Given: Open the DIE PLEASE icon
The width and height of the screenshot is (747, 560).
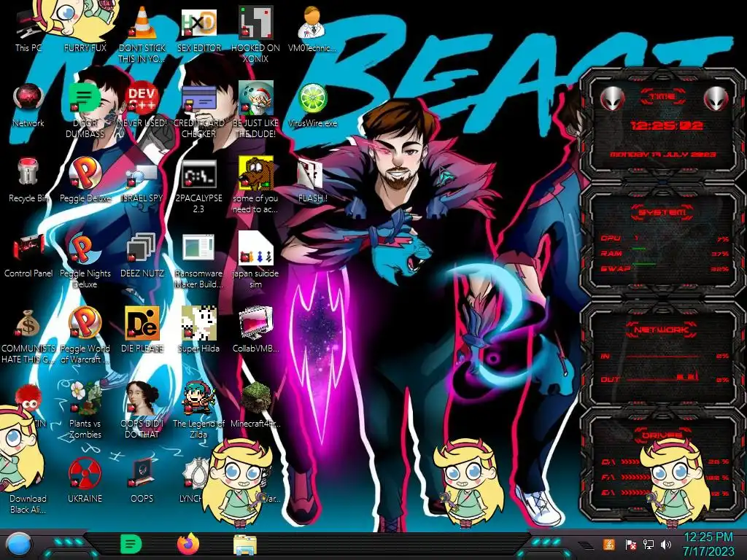Looking at the screenshot, I should 142,330.
